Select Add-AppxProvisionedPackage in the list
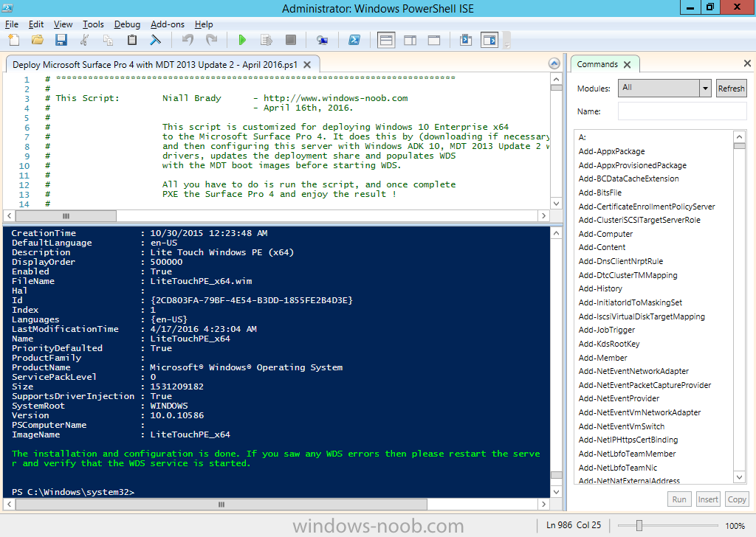Screen dimensions: 756x537 (633, 165)
